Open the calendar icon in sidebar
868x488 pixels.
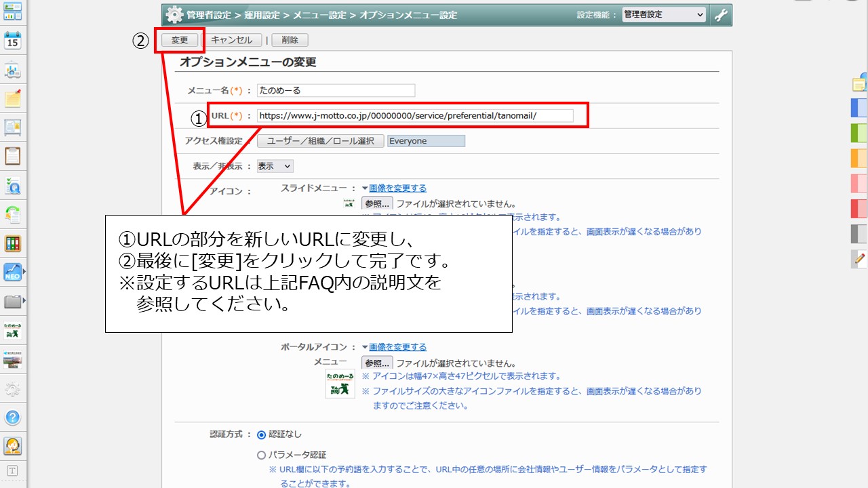(12, 40)
